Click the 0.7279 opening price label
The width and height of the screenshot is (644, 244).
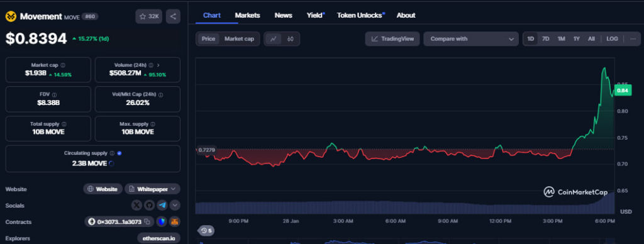pyautogui.click(x=206, y=150)
